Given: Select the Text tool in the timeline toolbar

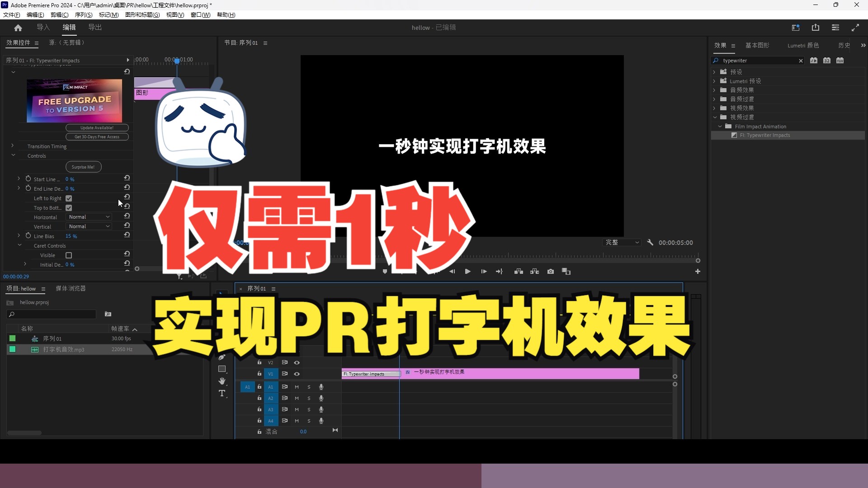Looking at the screenshot, I should [x=222, y=393].
